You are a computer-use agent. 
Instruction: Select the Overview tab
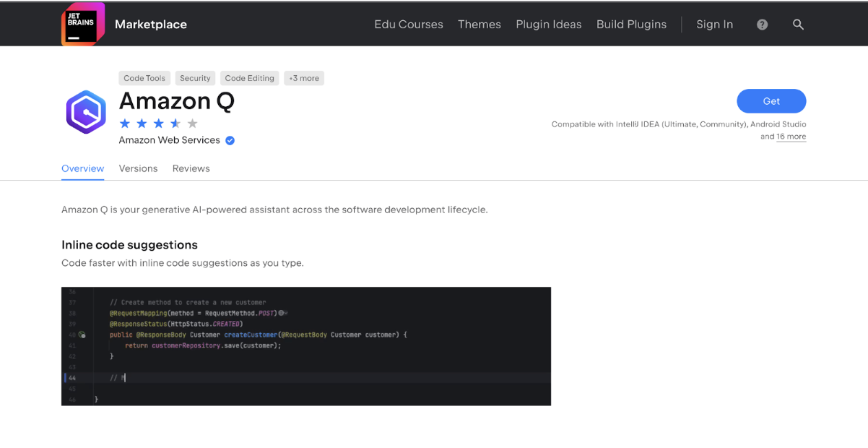82,168
